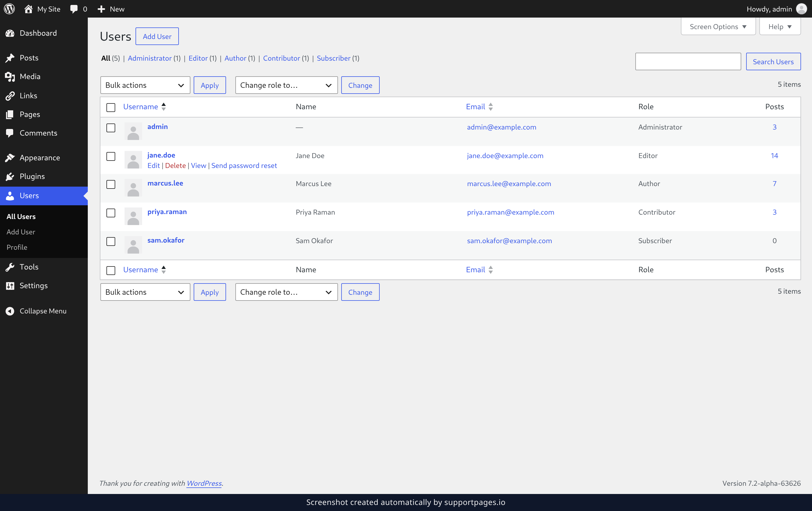Open the bottom Bulk actions dropdown

click(x=145, y=292)
